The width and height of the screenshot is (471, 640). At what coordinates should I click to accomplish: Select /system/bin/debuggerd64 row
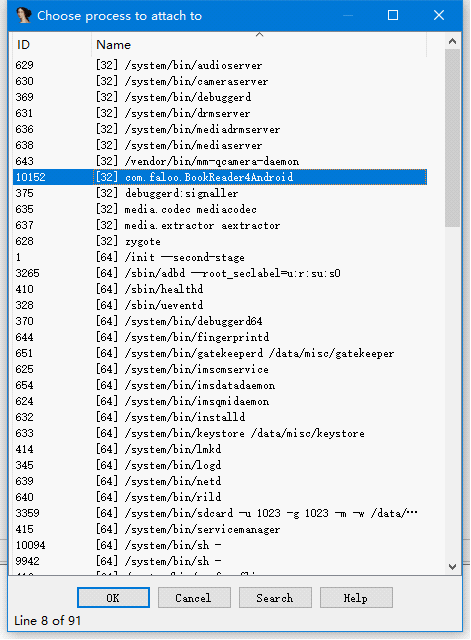tap(220, 321)
